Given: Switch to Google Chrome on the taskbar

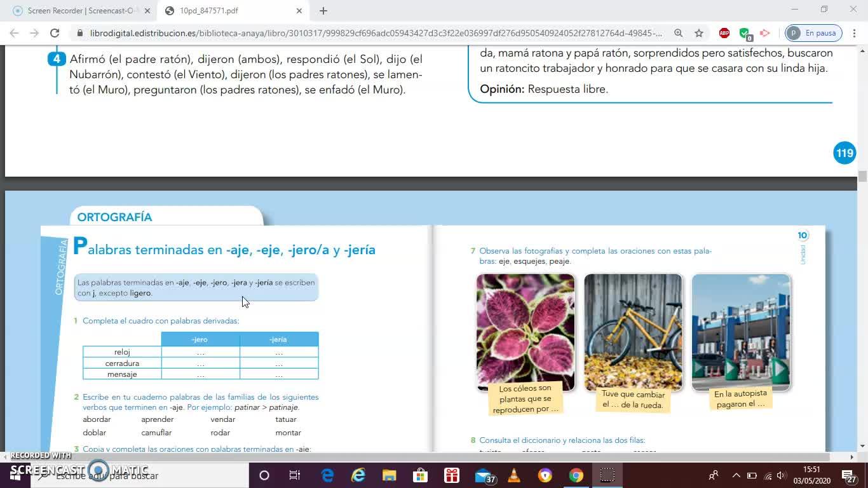Looking at the screenshot, I should click(576, 475).
